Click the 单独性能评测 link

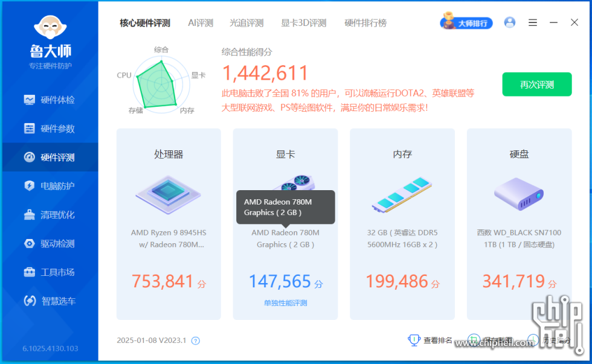pyautogui.click(x=285, y=303)
